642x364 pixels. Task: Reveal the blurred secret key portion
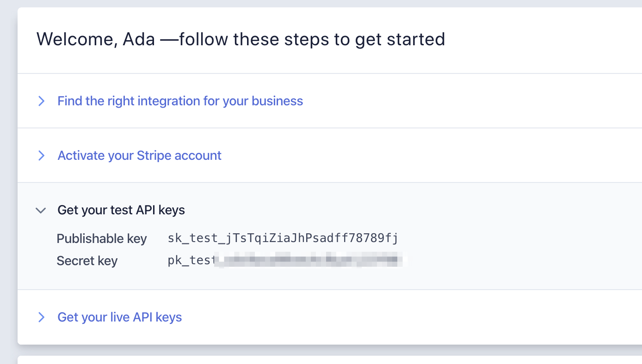point(310,260)
